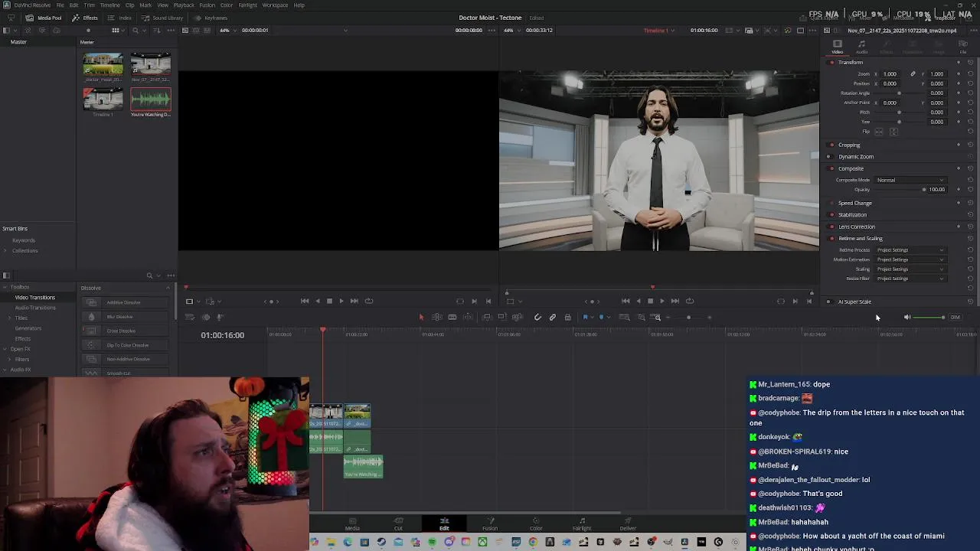Viewport: 980px width, 551px height.
Task: Play forward in the source viewer
Action: click(x=341, y=301)
